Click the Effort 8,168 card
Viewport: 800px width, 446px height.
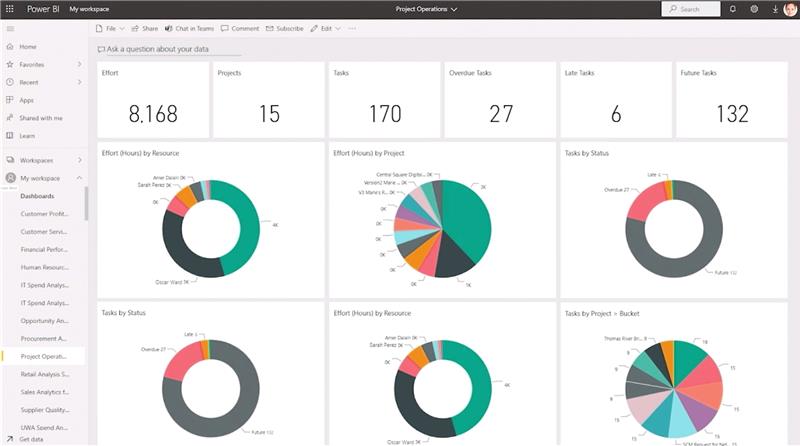point(153,100)
